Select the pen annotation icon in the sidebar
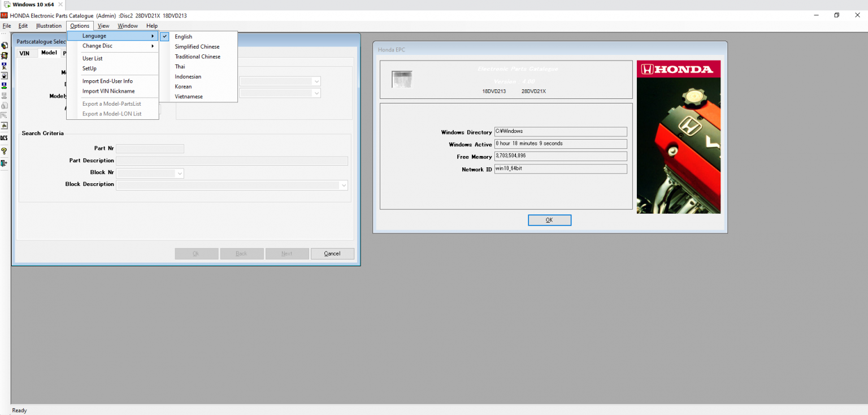 (5, 115)
